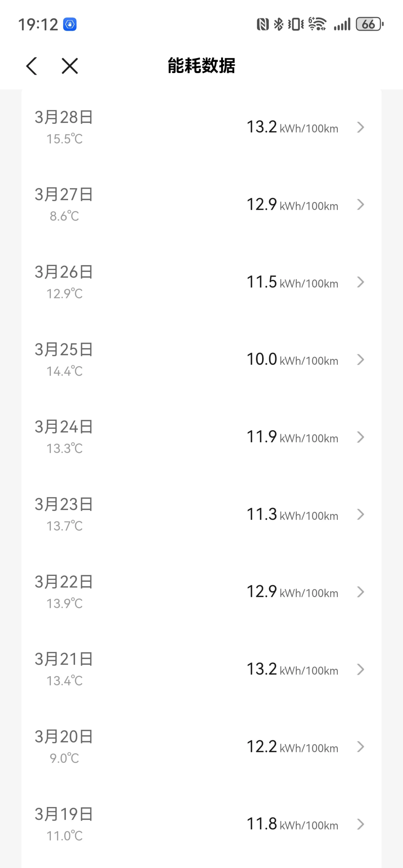Close the energy data page
Screen dimensions: 403x868
pos(70,66)
